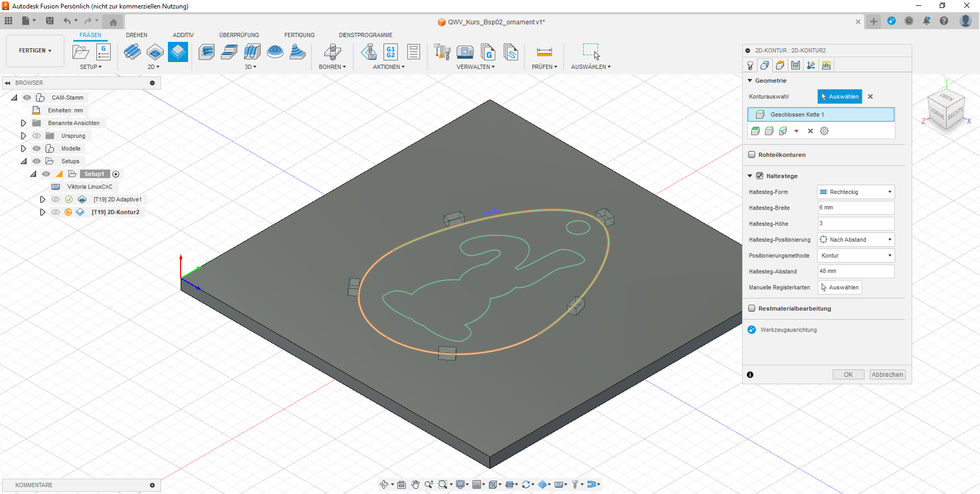Click the drill icon above BOHREN
This screenshot has width=980, height=494.
click(x=332, y=52)
